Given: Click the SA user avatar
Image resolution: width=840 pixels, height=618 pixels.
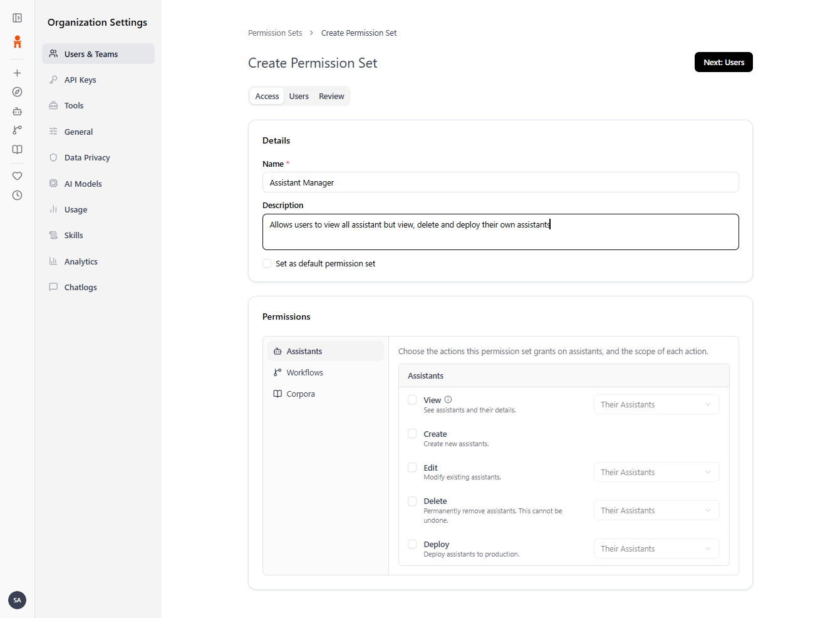Looking at the screenshot, I should point(18,600).
